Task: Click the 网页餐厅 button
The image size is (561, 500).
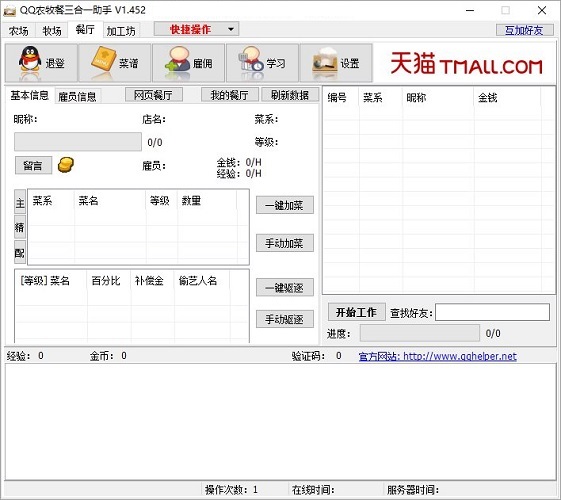Action: point(153,95)
